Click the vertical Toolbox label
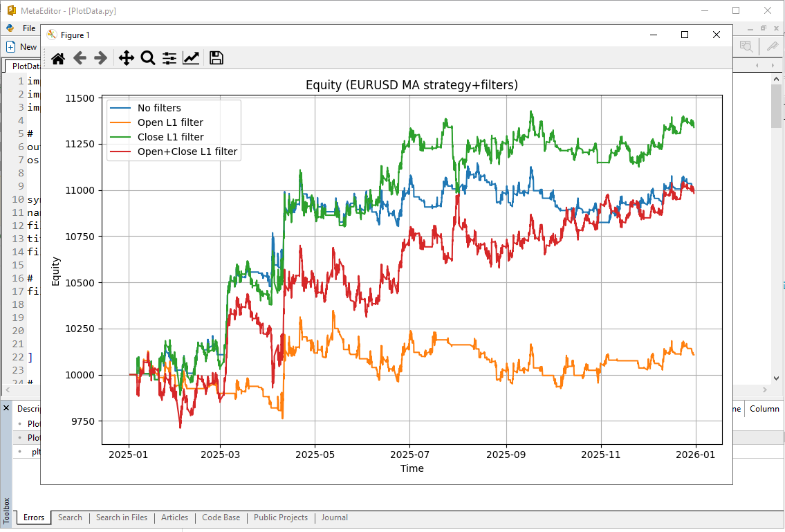This screenshot has width=785, height=532. [6, 510]
